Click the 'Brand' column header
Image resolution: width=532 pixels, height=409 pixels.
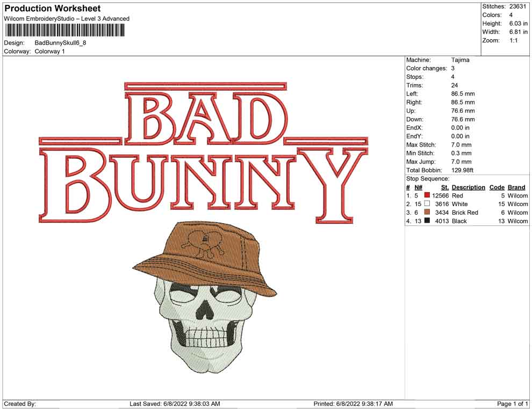(x=516, y=187)
